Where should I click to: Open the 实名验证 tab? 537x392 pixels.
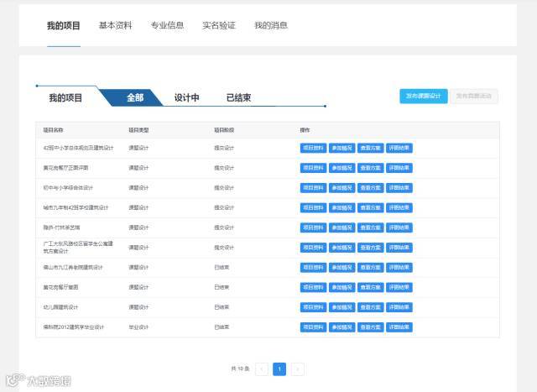(219, 25)
